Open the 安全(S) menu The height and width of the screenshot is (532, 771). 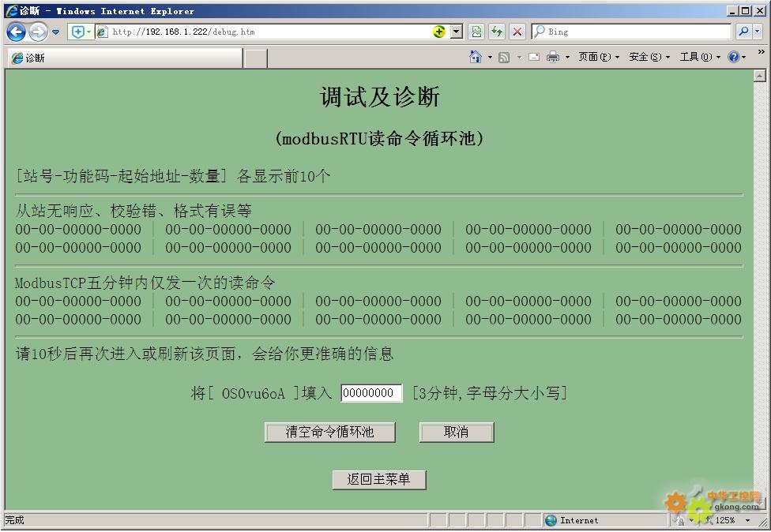coord(649,57)
